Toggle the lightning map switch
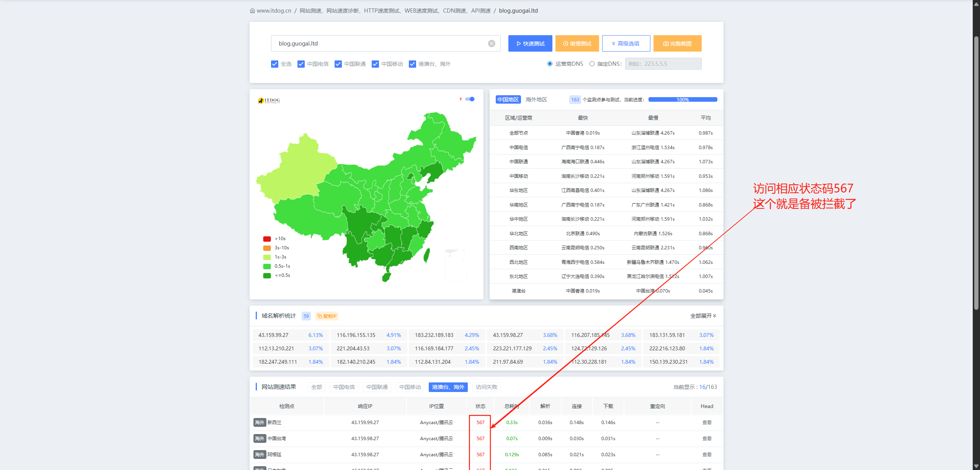Image resolution: width=980 pixels, height=470 pixels. [470, 99]
